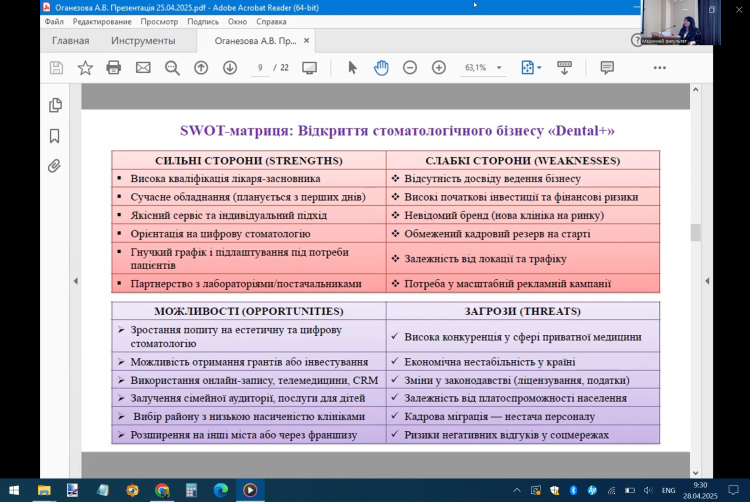Open the Attachments paperclip panel
Screen dimensions: 750x502
click(55, 166)
